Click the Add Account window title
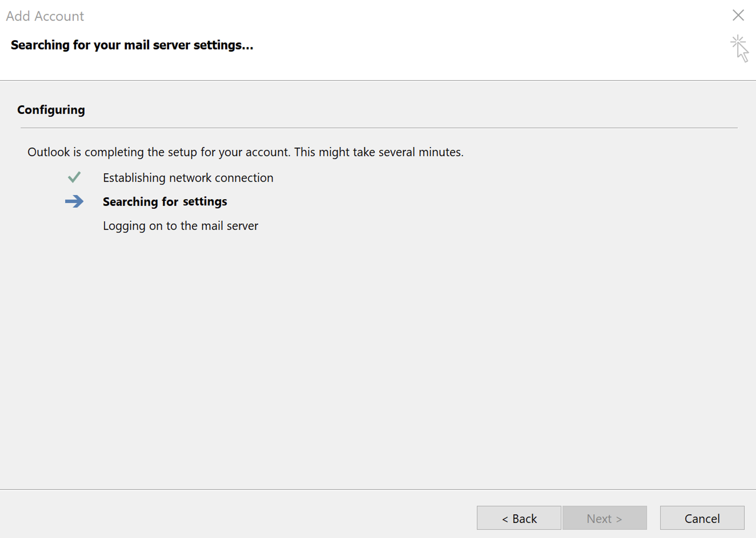 point(45,16)
